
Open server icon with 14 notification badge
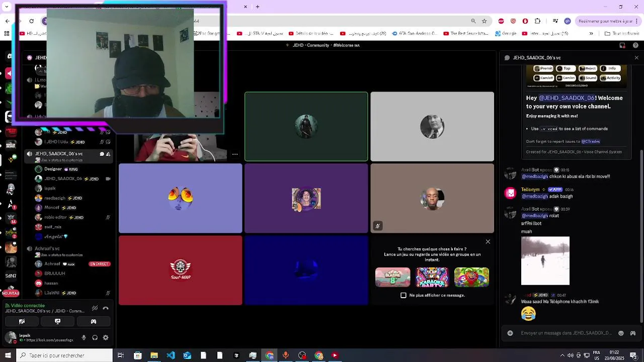10,218
